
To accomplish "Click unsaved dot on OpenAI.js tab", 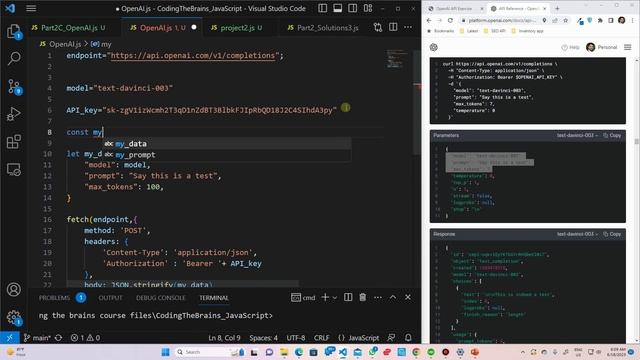I will 194,27.
